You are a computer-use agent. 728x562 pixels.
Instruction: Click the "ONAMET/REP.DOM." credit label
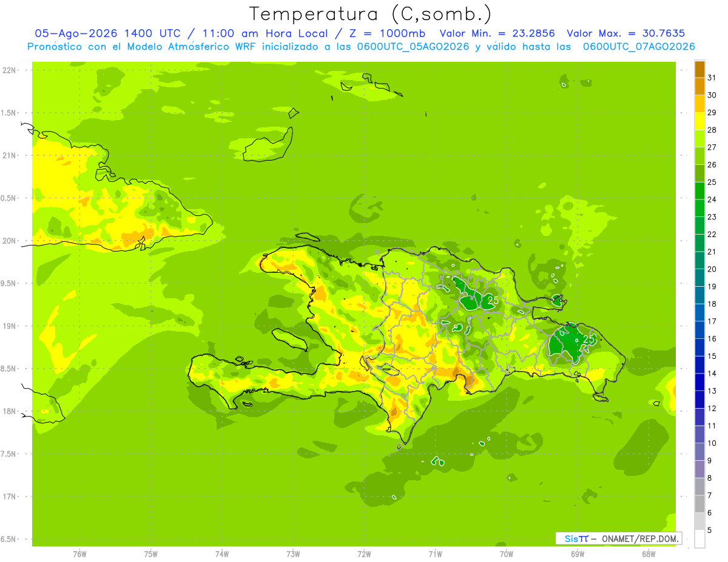click(639, 538)
